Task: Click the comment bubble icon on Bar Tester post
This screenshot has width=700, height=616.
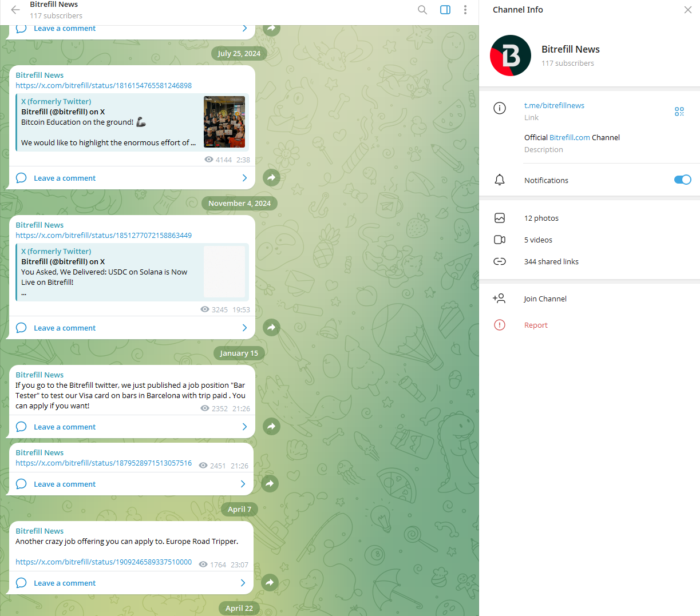Action: (x=21, y=427)
